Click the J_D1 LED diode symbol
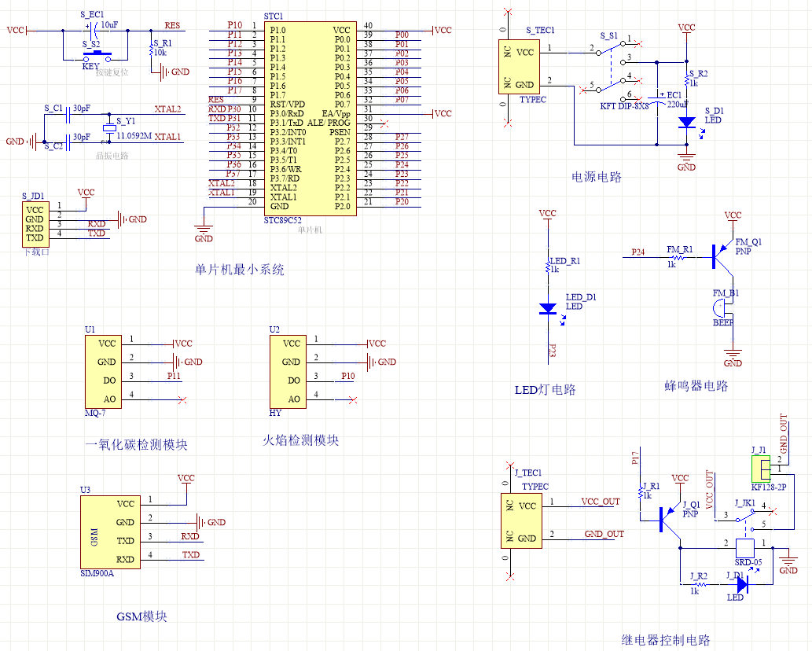Viewport: 812px width, 651px height. (742, 585)
